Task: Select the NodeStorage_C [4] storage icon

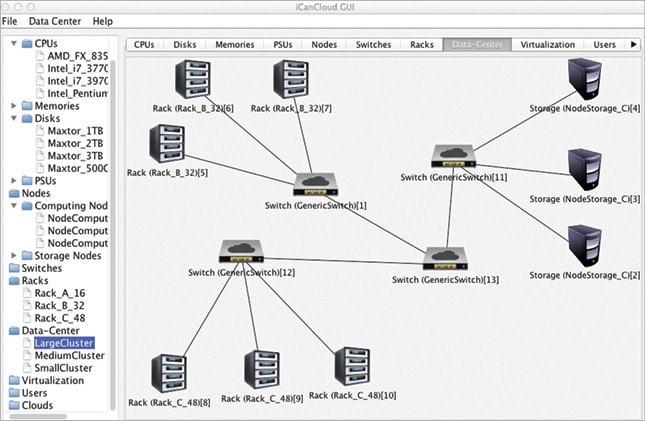Action: [585, 79]
